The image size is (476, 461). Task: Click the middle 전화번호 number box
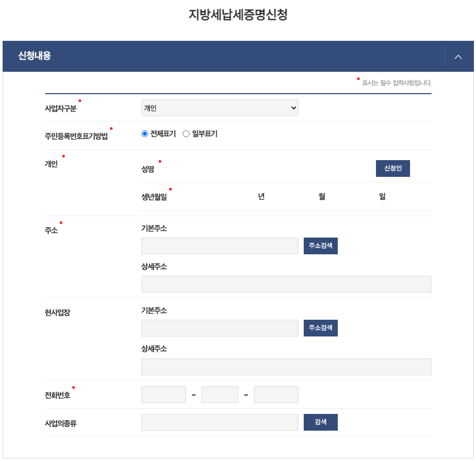click(x=219, y=394)
